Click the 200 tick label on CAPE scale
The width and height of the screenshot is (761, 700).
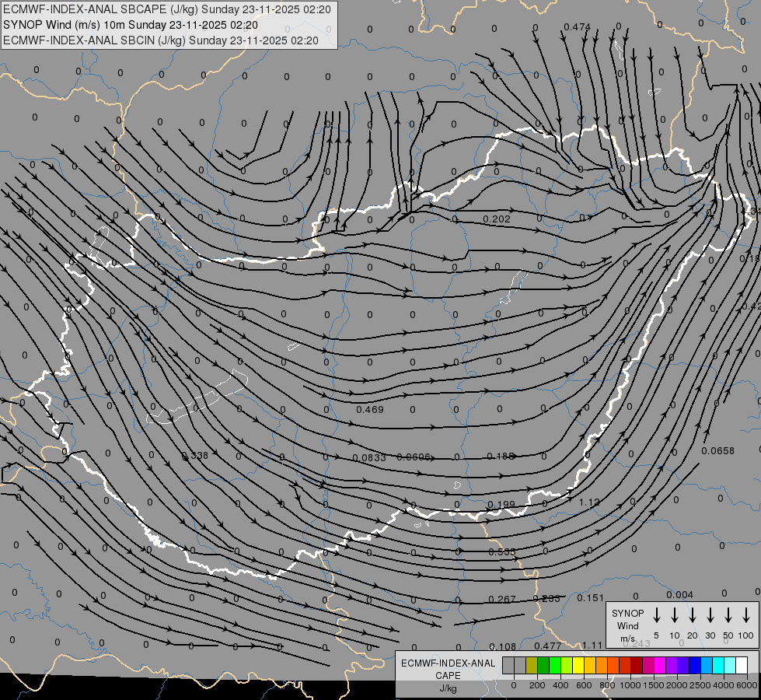[x=537, y=685]
